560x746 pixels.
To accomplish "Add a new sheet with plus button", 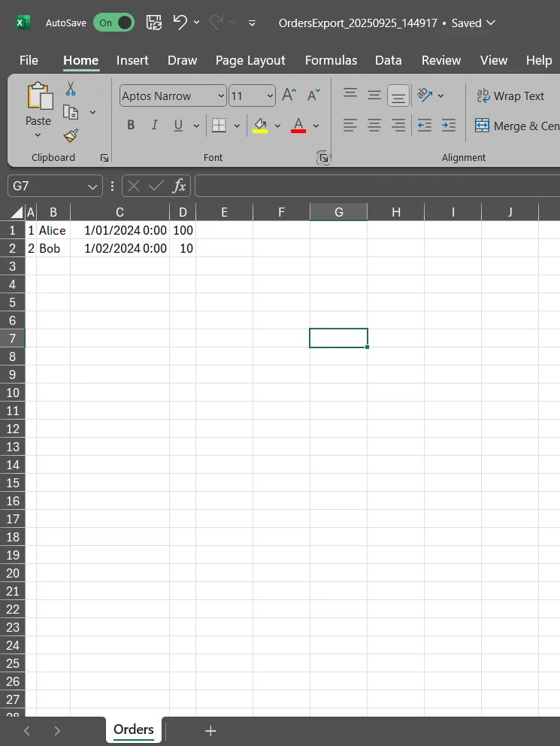I will click(211, 730).
